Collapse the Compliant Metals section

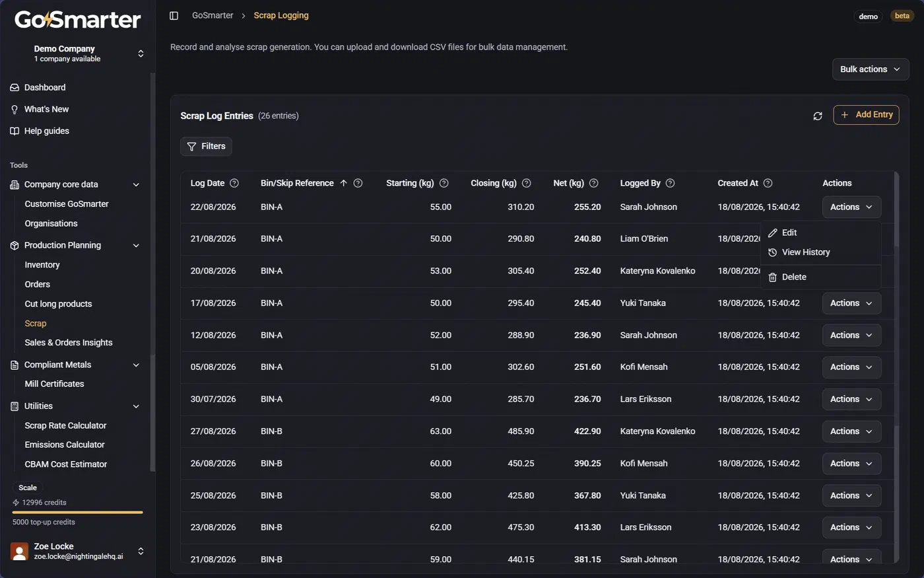(136, 365)
